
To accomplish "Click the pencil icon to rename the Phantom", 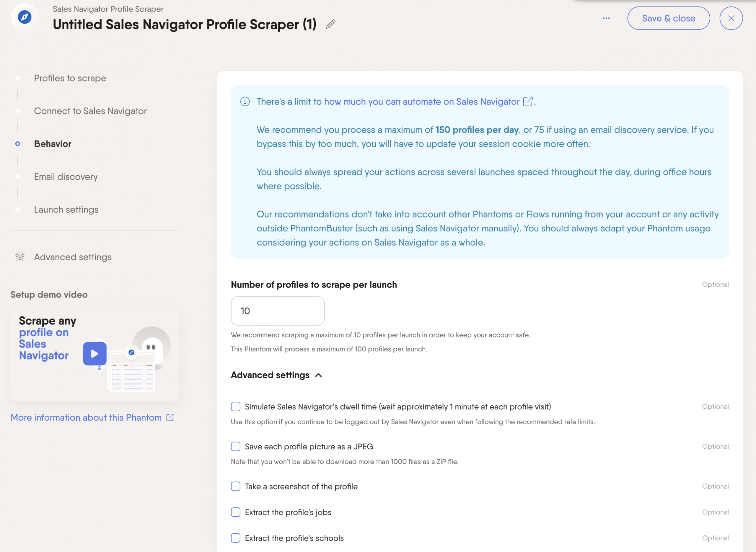I will coord(330,24).
